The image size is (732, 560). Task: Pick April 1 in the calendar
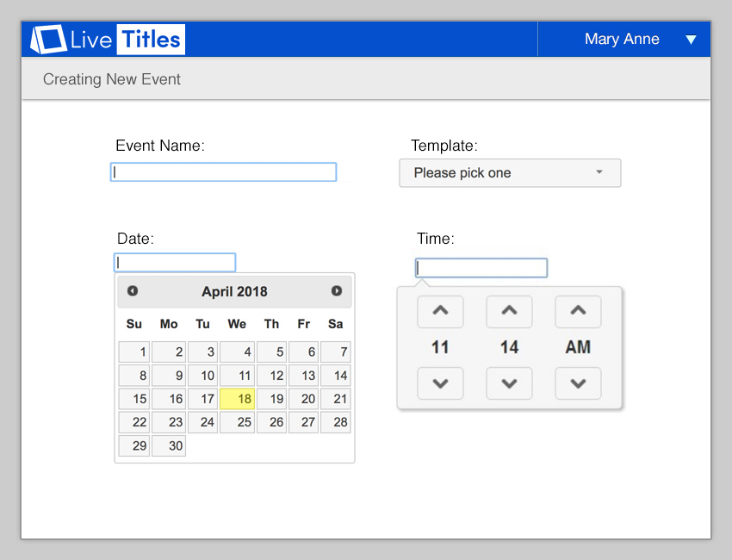pos(134,352)
